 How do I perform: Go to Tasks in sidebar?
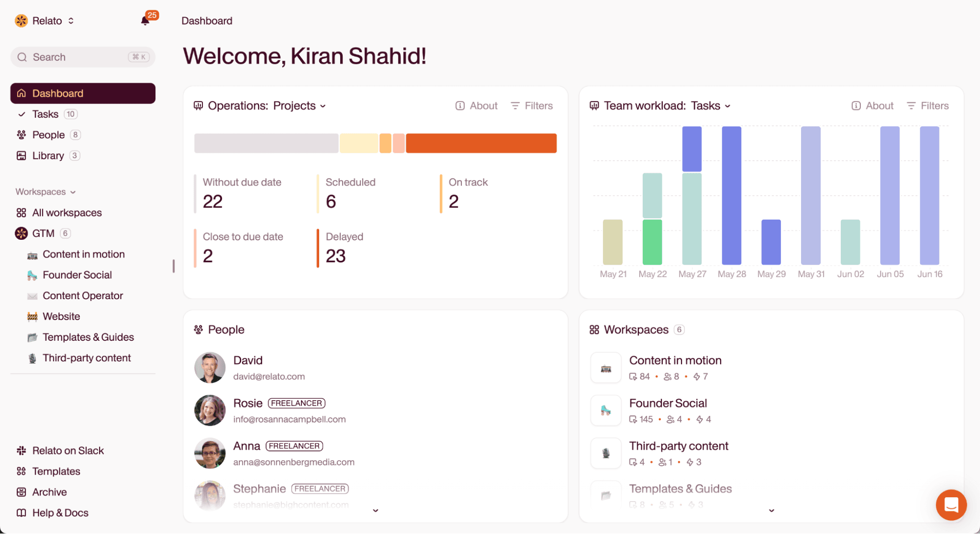coord(45,114)
